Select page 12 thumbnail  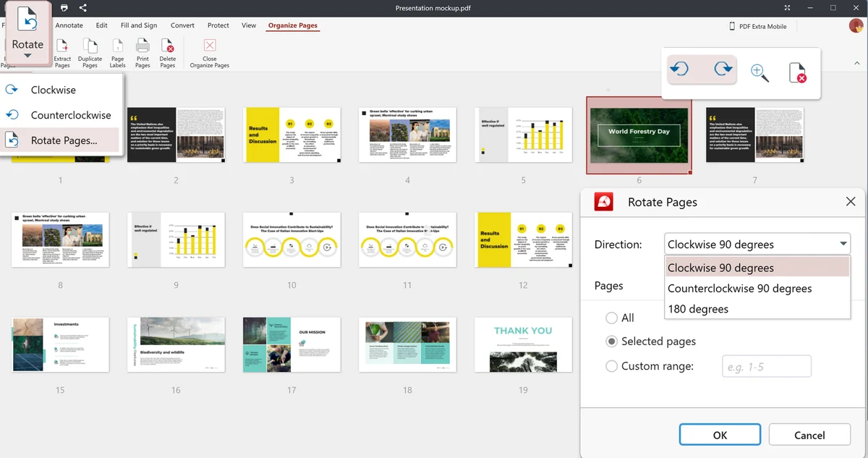(x=523, y=239)
